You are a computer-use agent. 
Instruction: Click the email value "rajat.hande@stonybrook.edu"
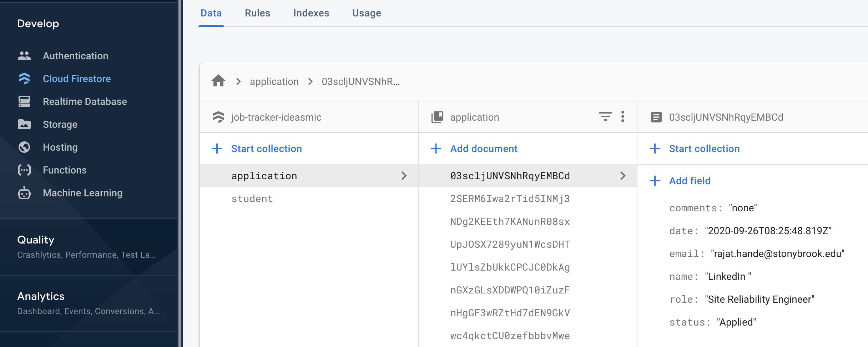[x=778, y=253]
